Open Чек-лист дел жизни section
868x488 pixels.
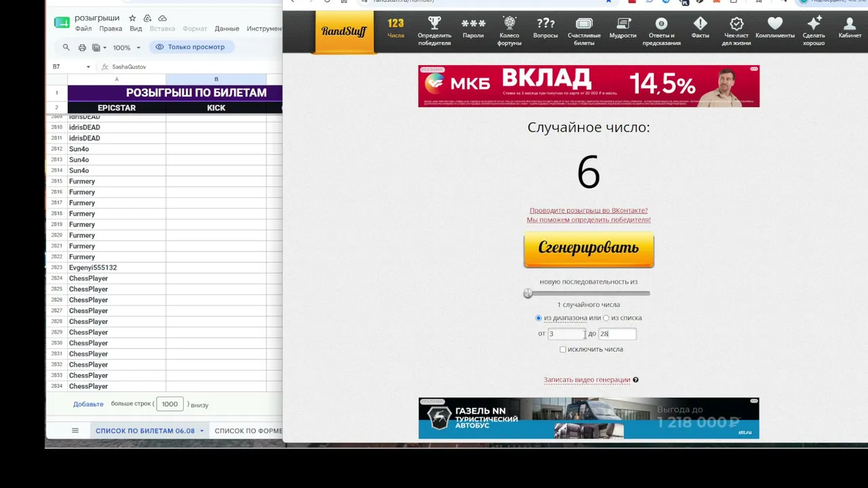click(x=736, y=31)
